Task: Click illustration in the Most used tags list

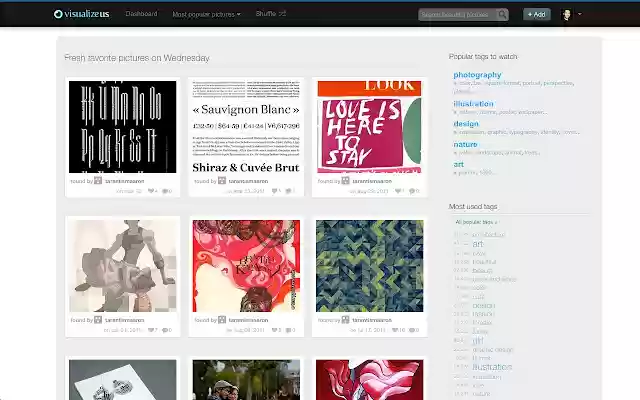Action: (x=492, y=367)
